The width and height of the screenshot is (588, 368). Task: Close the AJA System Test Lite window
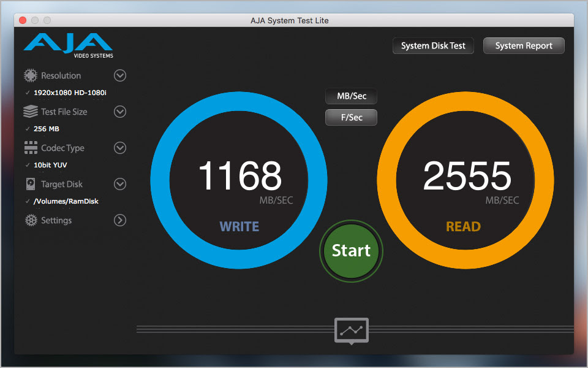click(x=23, y=20)
